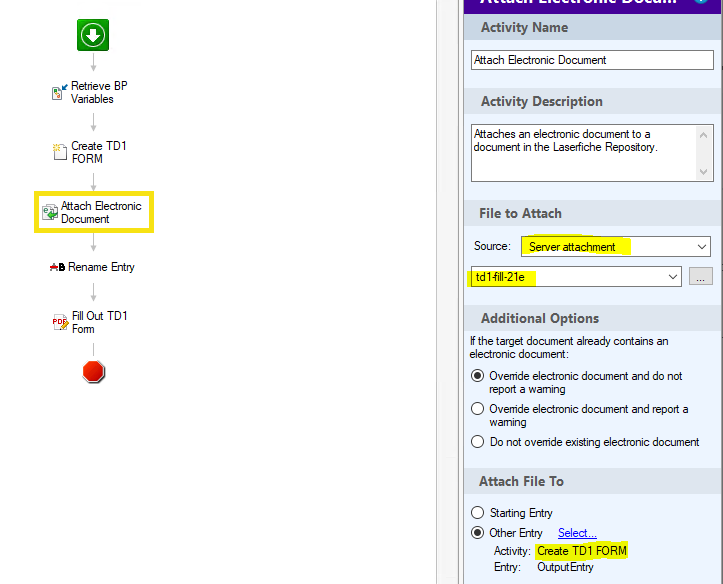
Task: Click the File to Attach section header
Action: [x=593, y=213]
